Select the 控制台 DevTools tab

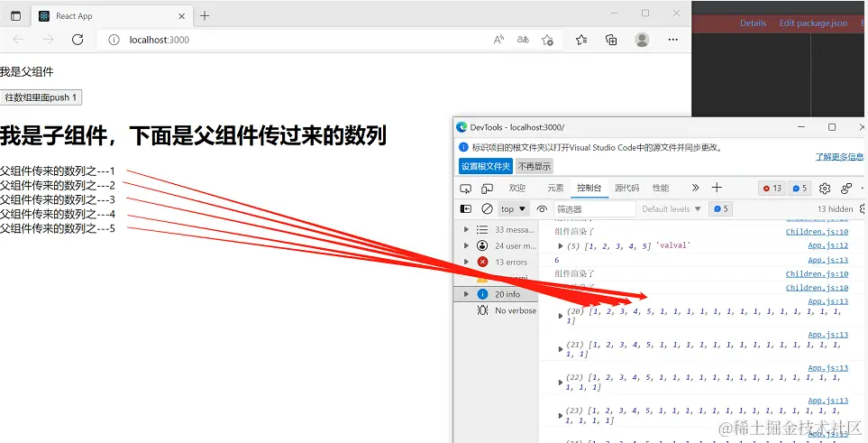point(589,188)
